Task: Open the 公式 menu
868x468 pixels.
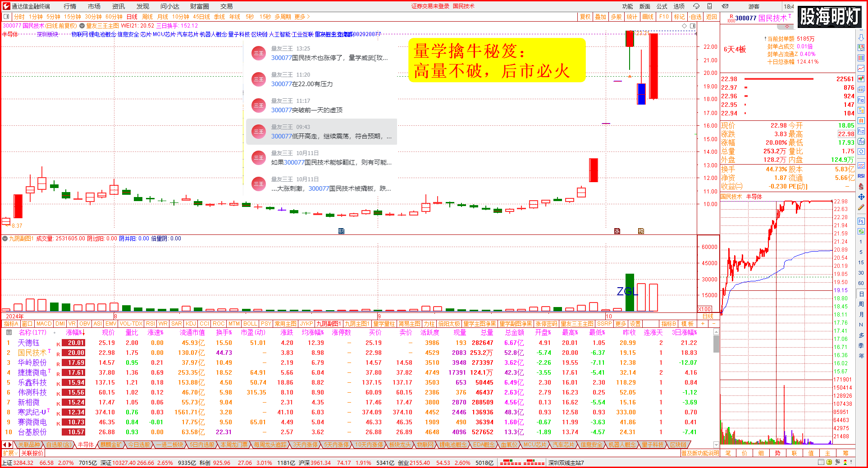Action: point(662,6)
